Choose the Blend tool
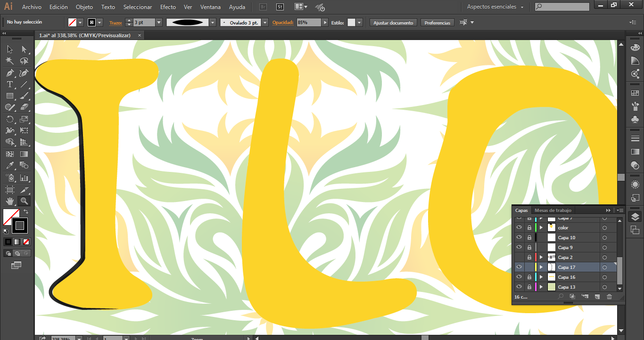This screenshot has width=644, height=340. pyautogui.click(x=24, y=165)
